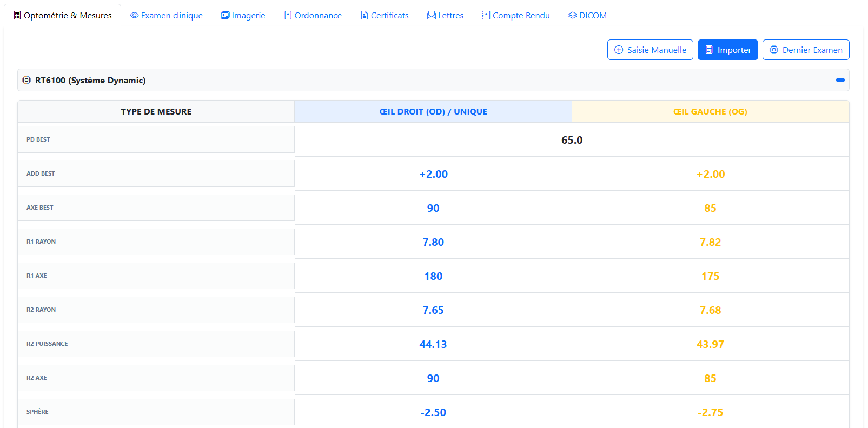
Task: Collapse the RT6100 (Système Dynamic) panel
Action: tap(840, 80)
